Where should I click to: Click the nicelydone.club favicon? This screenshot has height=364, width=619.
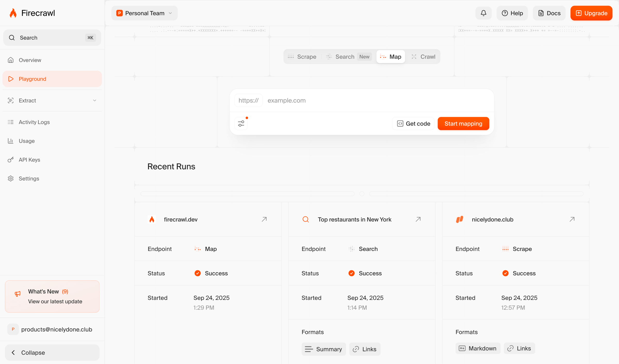[460, 219]
